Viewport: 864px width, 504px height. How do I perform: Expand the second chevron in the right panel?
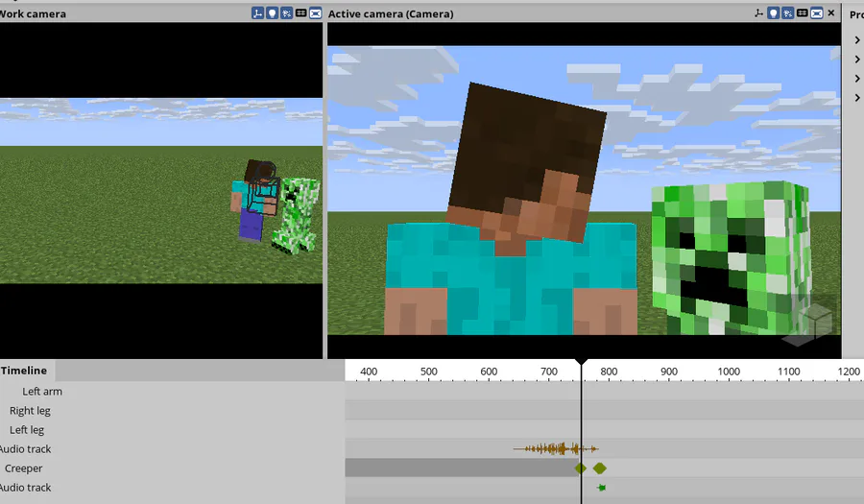[x=857, y=60]
